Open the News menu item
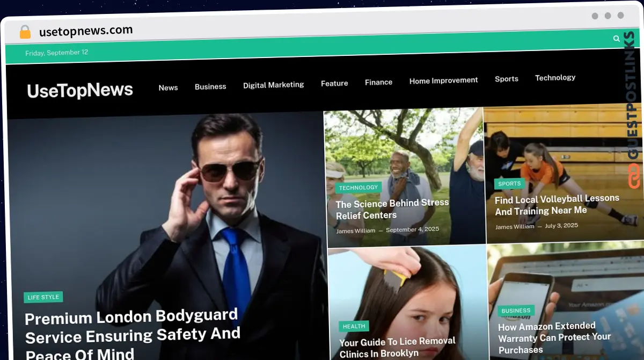The height and width of the screenshot is (360, 644). click(x=168, y=88)
